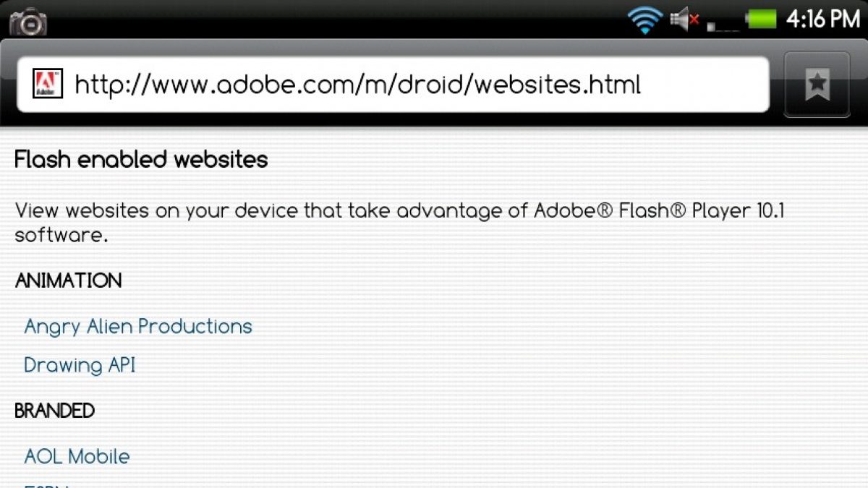
Task: Open bookmarks with the star button
Action: pyautogui.click(x=817, y=85)
